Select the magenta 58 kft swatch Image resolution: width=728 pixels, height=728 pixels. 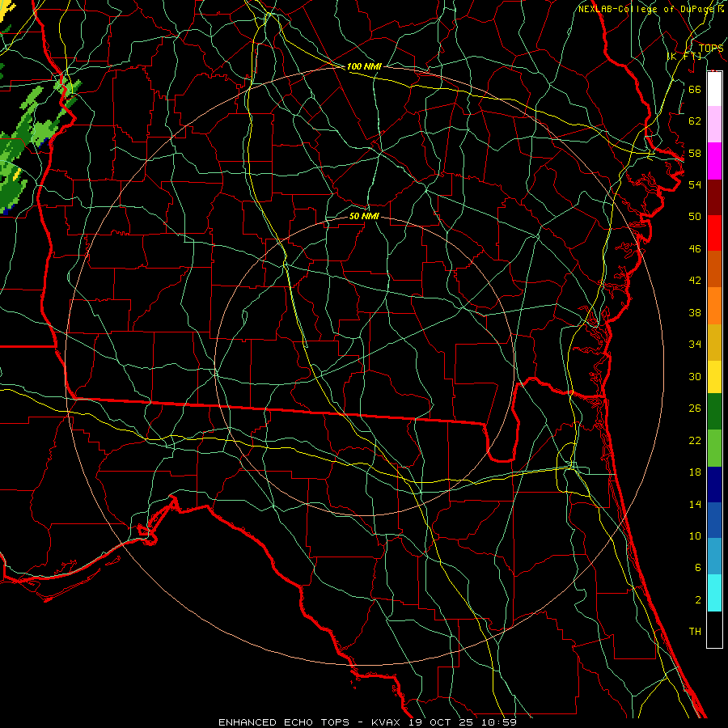[714, 161]
